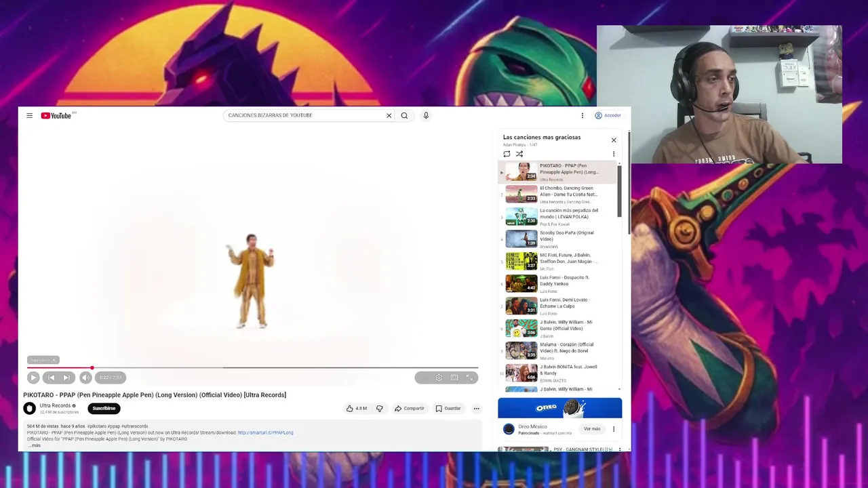868x488 pixels.
Task: Open more actions below the video
Action: [476, 409]
